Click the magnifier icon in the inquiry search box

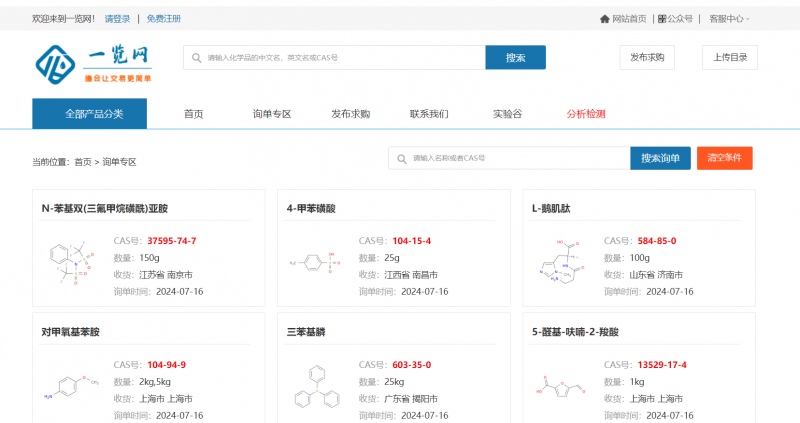(x=402, y=159)
